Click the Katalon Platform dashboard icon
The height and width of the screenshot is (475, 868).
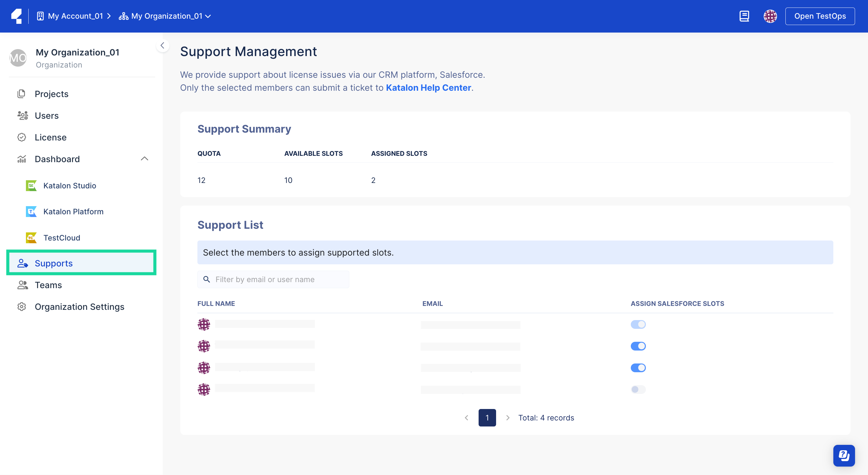pos(31,212)
